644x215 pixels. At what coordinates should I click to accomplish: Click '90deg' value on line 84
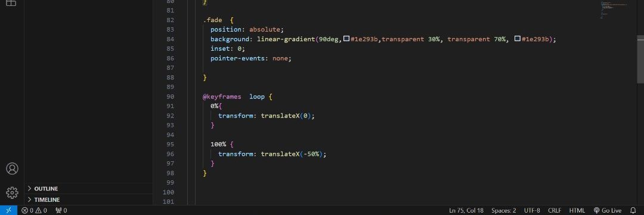(x=329, y=39)
